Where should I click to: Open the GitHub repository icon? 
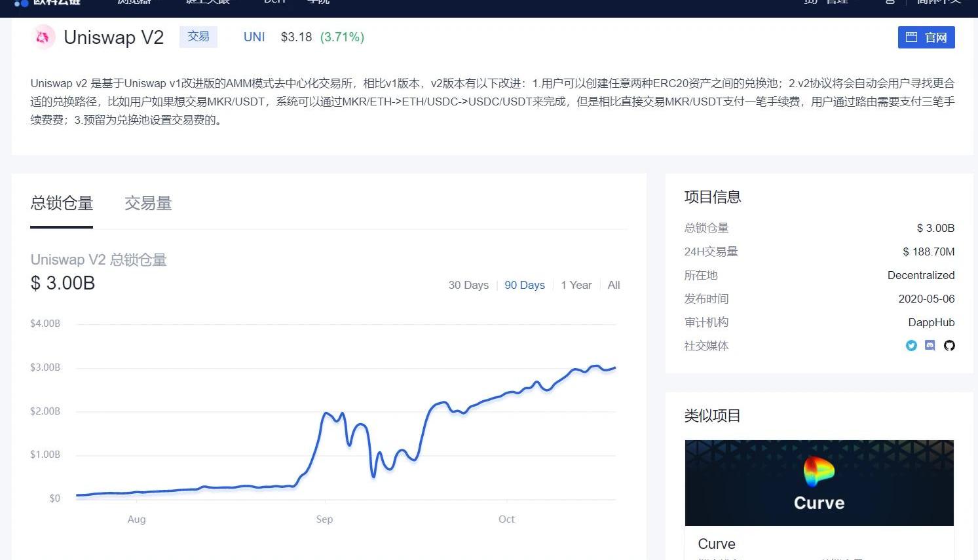click(949, 346)
